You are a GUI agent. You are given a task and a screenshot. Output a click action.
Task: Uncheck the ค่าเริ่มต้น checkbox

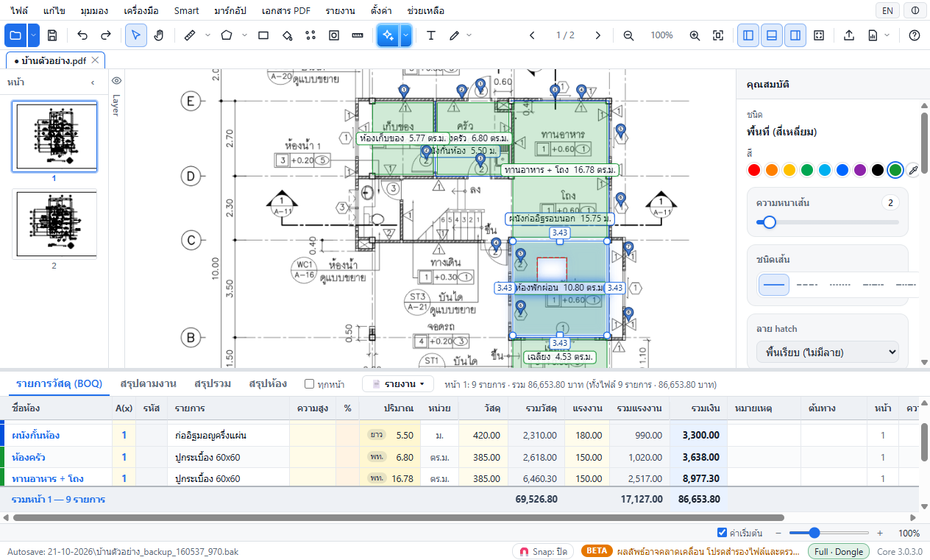click(723, 533)
